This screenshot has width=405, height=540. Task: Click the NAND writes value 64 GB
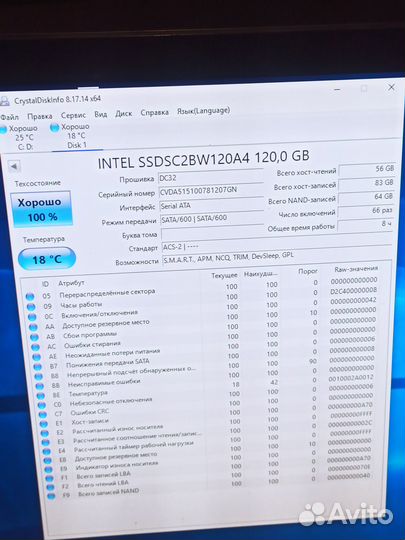click(x=366, y=197)
